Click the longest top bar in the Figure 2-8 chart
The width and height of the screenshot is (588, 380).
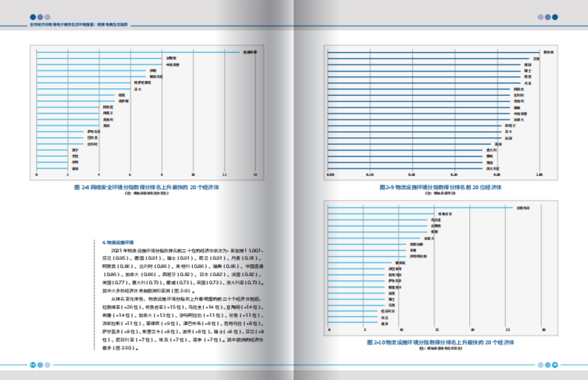pyautogui.click(x=138, y=52)
